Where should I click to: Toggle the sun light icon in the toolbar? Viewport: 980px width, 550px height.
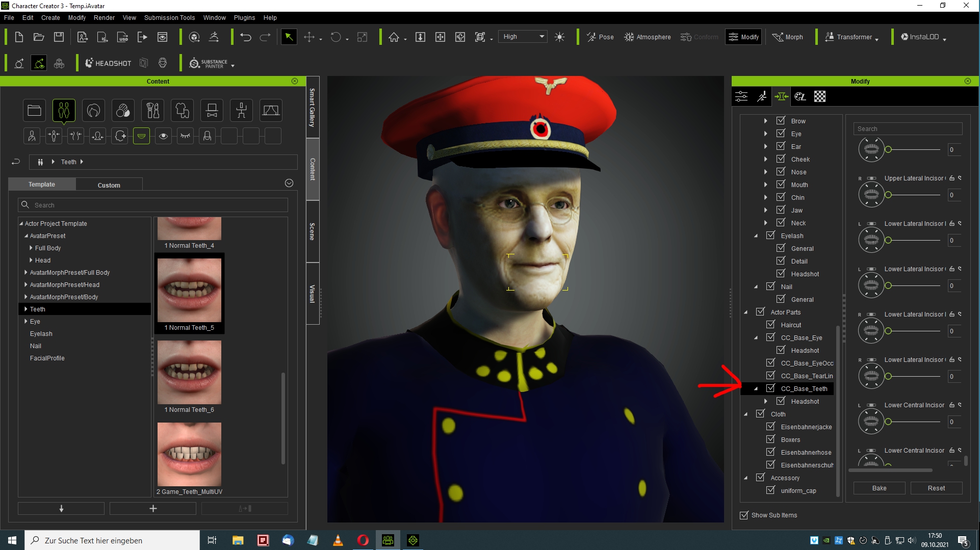[x=559, y=37]
